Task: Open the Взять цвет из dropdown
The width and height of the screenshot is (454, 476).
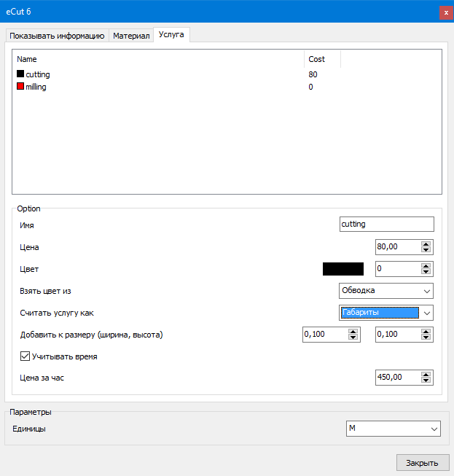Action: pos(386,291)
